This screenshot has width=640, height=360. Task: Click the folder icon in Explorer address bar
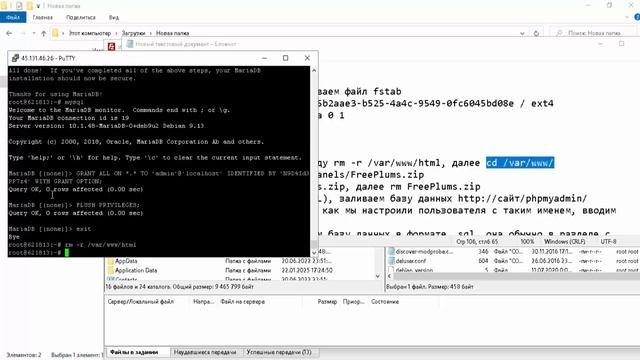click(55, 33)
